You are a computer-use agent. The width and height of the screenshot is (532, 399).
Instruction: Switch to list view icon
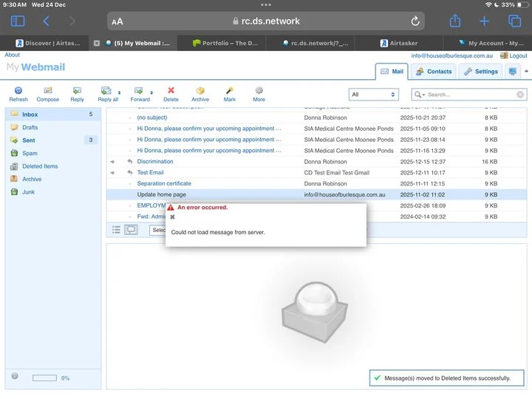[x=116, y=230]
